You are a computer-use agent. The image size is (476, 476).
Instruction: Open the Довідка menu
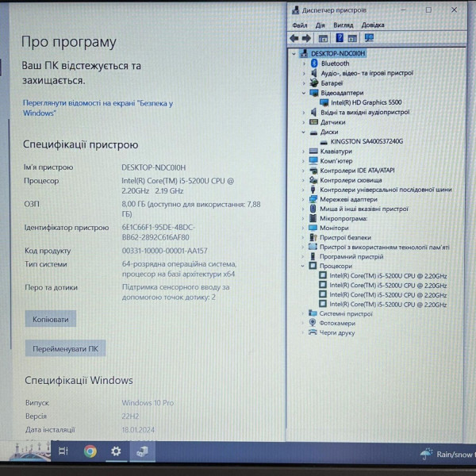click(x=373, y=25)
